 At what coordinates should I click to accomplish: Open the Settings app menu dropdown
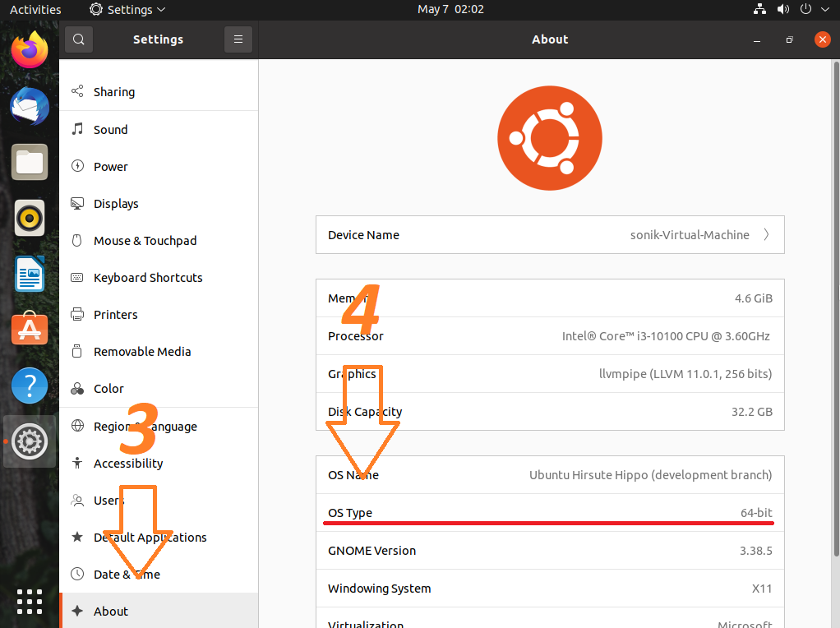127,10
